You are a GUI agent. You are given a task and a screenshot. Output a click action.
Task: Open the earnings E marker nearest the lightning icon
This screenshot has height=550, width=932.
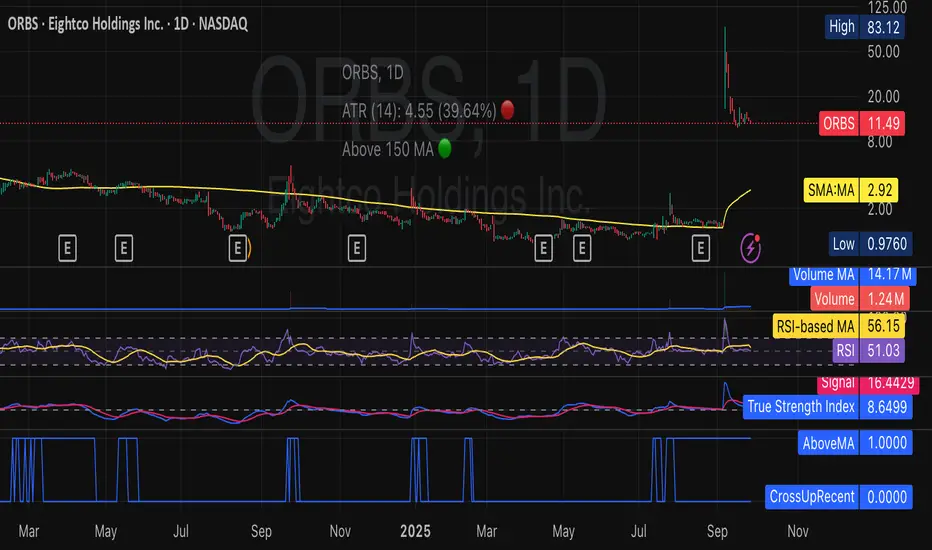pos(701,249)
